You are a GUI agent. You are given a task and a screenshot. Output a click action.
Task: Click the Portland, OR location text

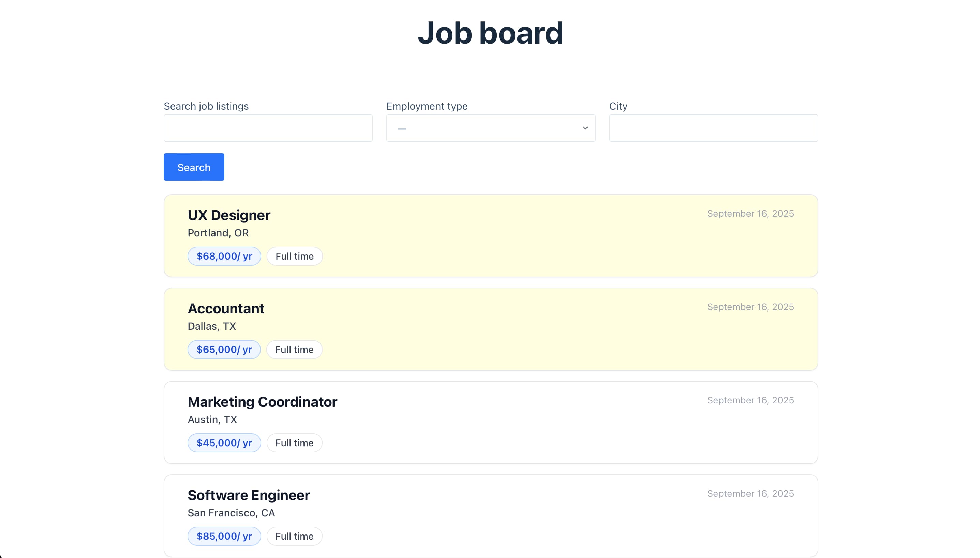pos(218,233)
